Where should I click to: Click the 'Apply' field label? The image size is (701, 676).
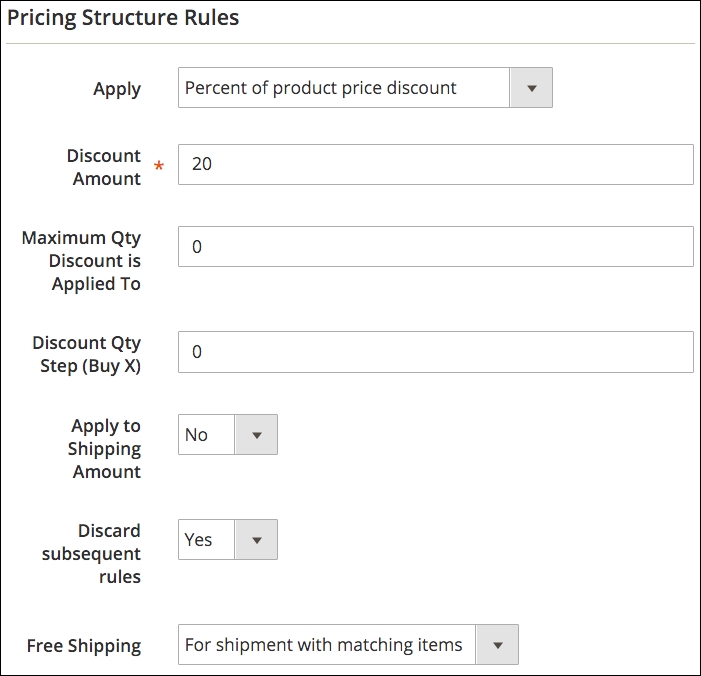[x=117, y=89]
